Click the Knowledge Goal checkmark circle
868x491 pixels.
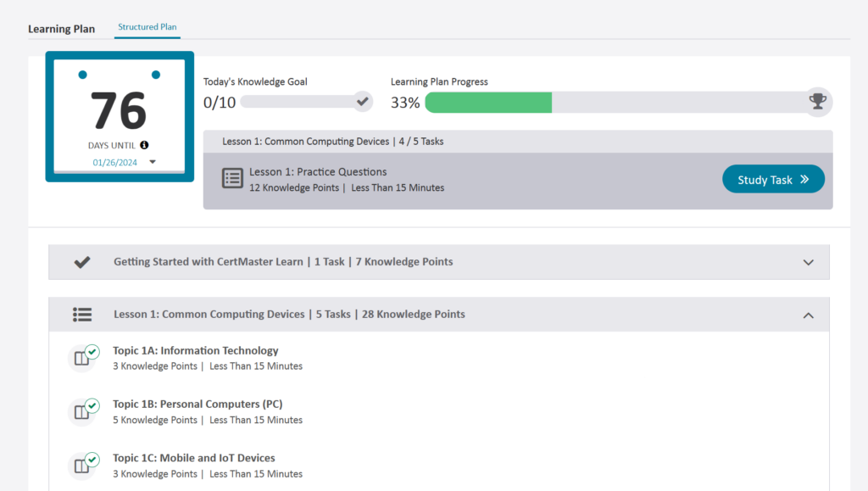coord(363,102)
